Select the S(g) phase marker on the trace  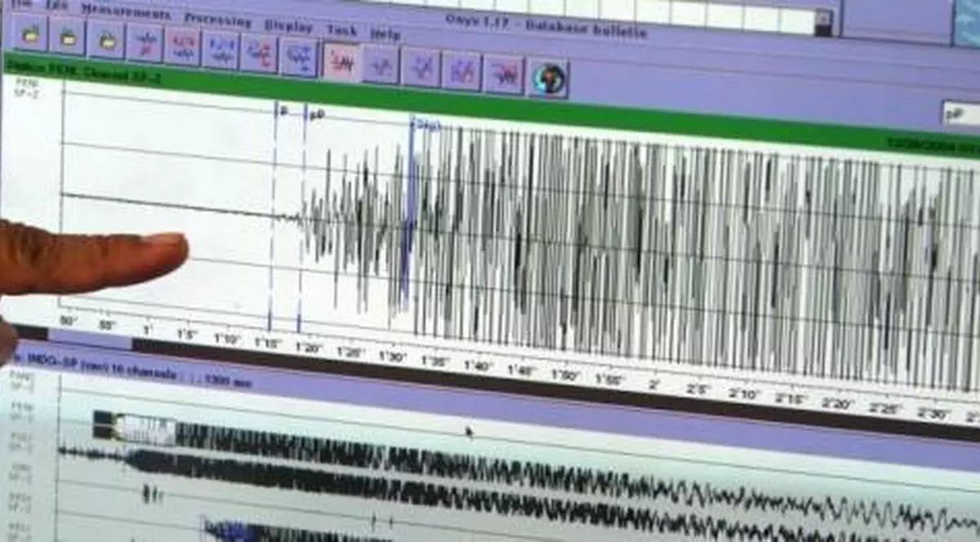[x=426, y=124]
